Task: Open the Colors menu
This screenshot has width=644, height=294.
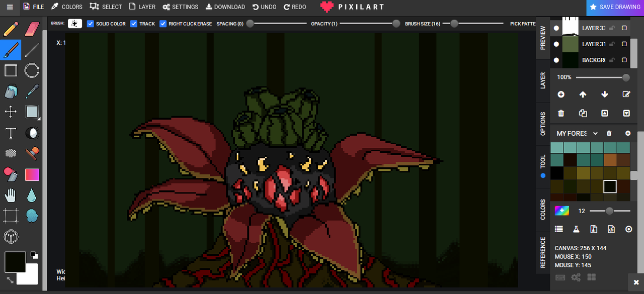Action: tap(66, 7)
